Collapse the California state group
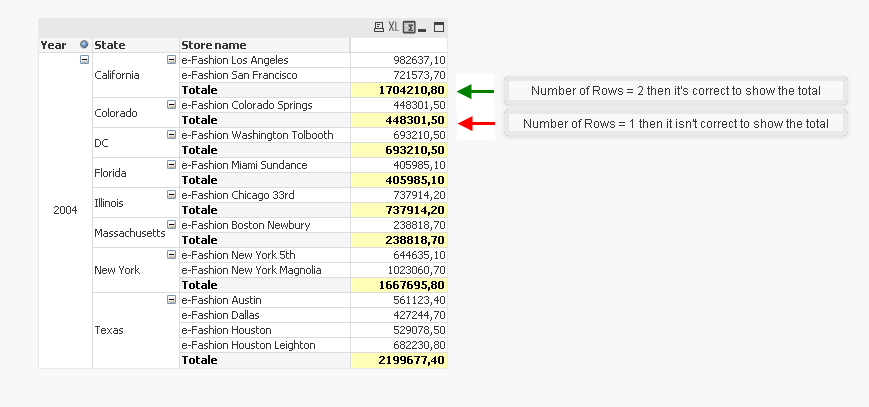Viewport: 869px width, 407px height. [x=171, y=60]
